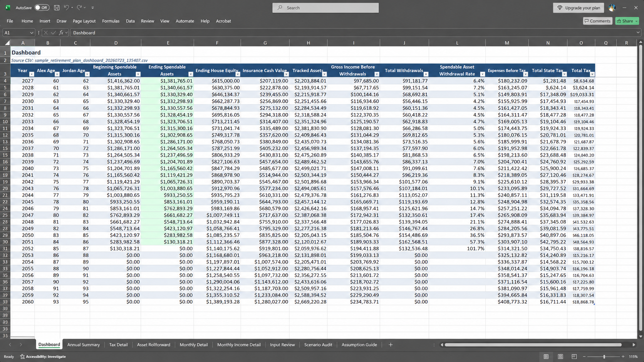
Task: Click the Redo icon
Action: 79,8
